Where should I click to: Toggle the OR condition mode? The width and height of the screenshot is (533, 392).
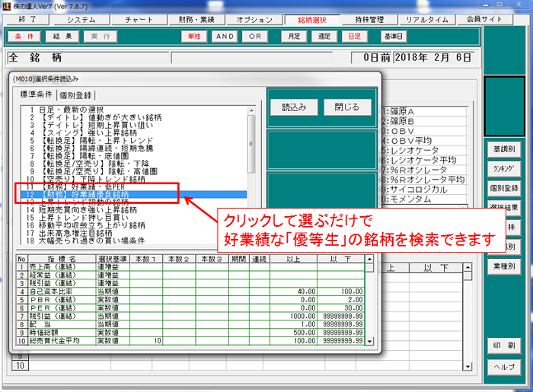point(255,36)
